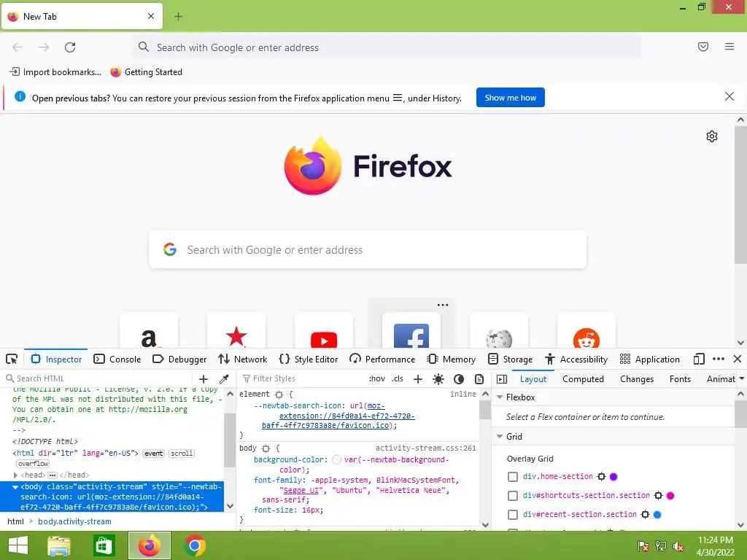Toggle the three-pane inspector sidebar icon

click(x=502, y=378)
